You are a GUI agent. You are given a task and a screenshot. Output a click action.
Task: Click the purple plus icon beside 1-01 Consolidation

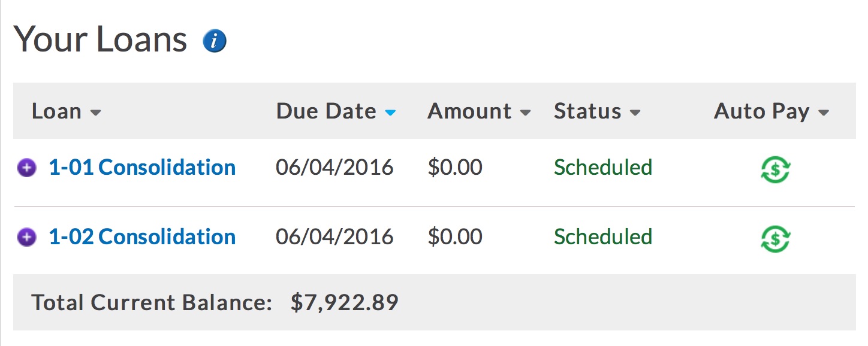coord(26,168)
